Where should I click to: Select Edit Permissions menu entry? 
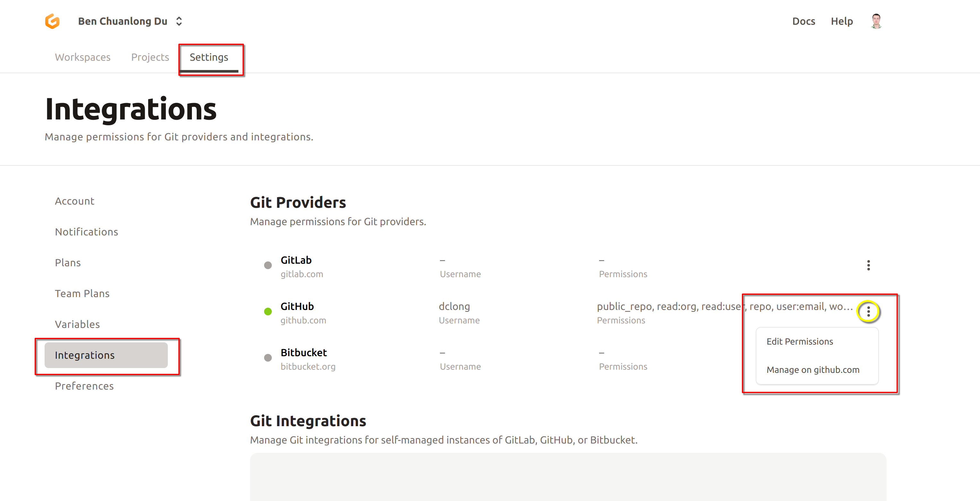tap(799, 341)
